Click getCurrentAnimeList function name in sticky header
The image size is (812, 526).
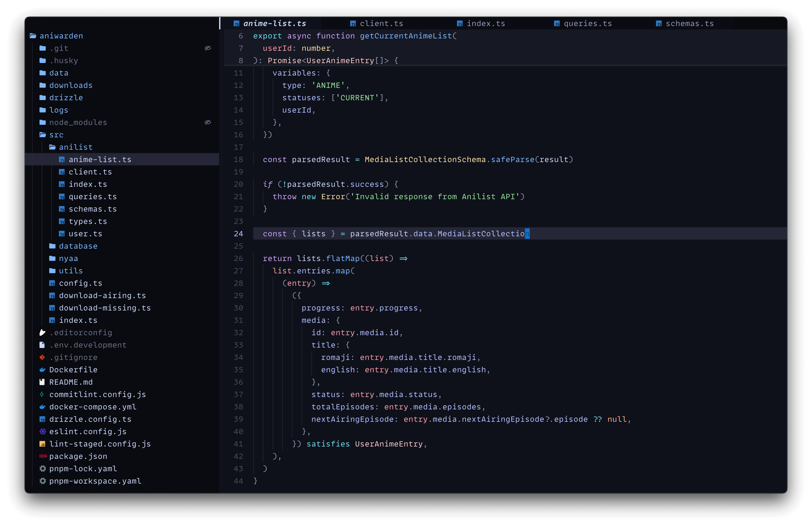406,36
